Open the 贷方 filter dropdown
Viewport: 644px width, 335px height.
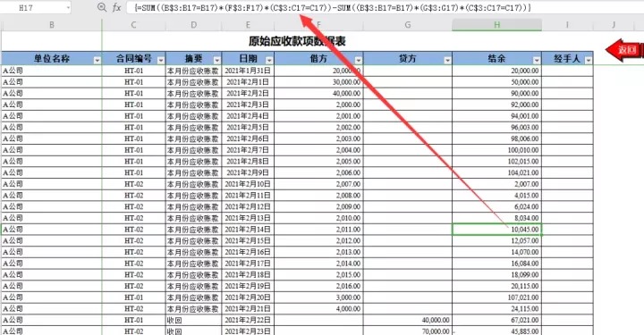447,60
